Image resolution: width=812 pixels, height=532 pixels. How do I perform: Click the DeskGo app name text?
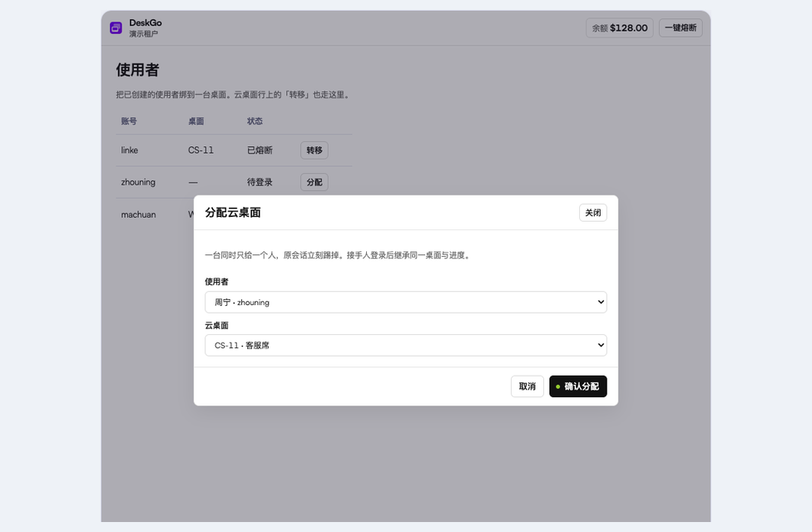click(146, 22)
